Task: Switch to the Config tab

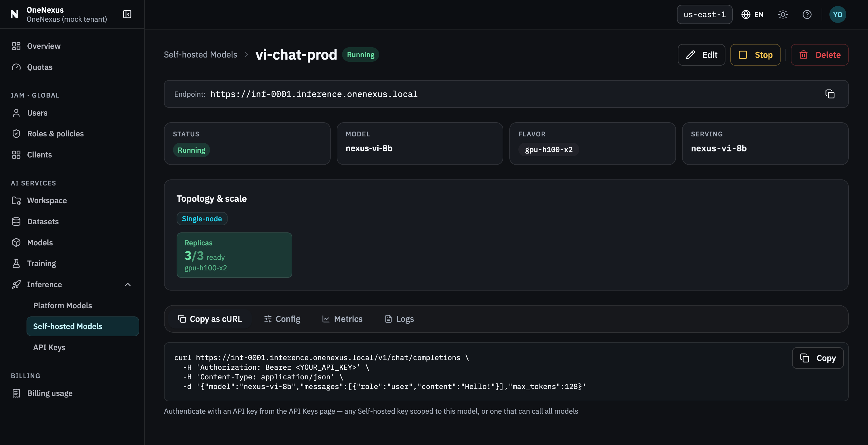Action: [282, 319]
